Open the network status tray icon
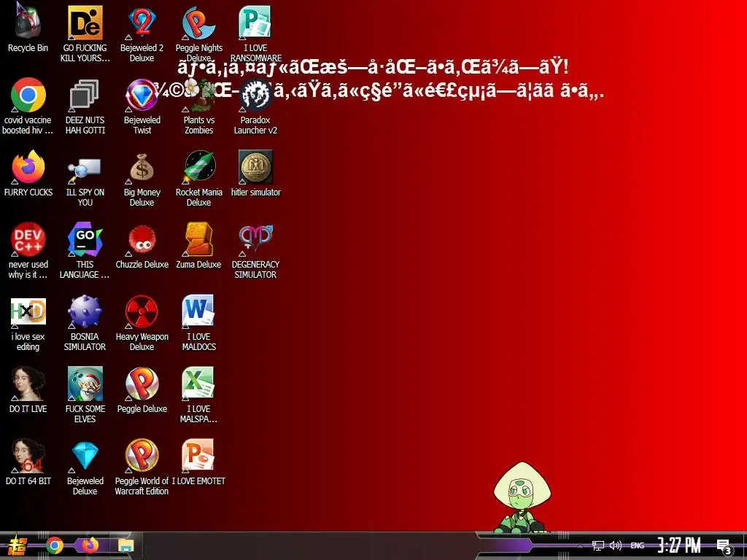This screenshot has height=560, width=747. (x=598, y=545)
